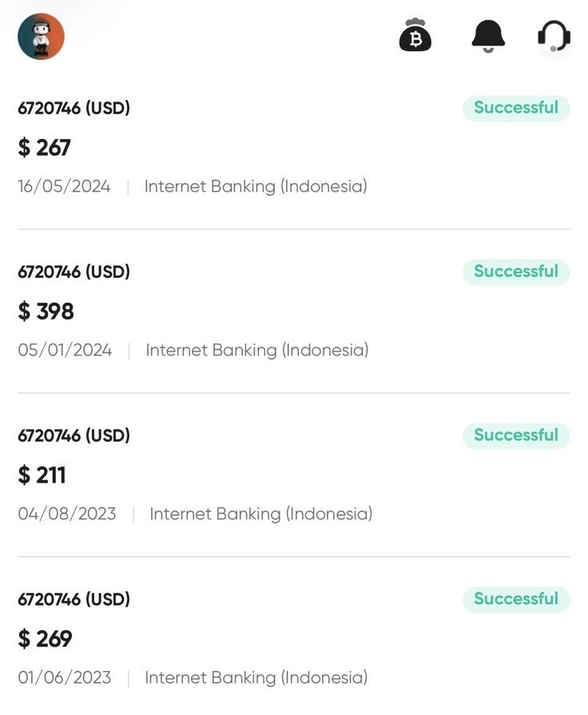
Task: Click Successful badge on $ 269 transaction
Action: coord(516,599)
